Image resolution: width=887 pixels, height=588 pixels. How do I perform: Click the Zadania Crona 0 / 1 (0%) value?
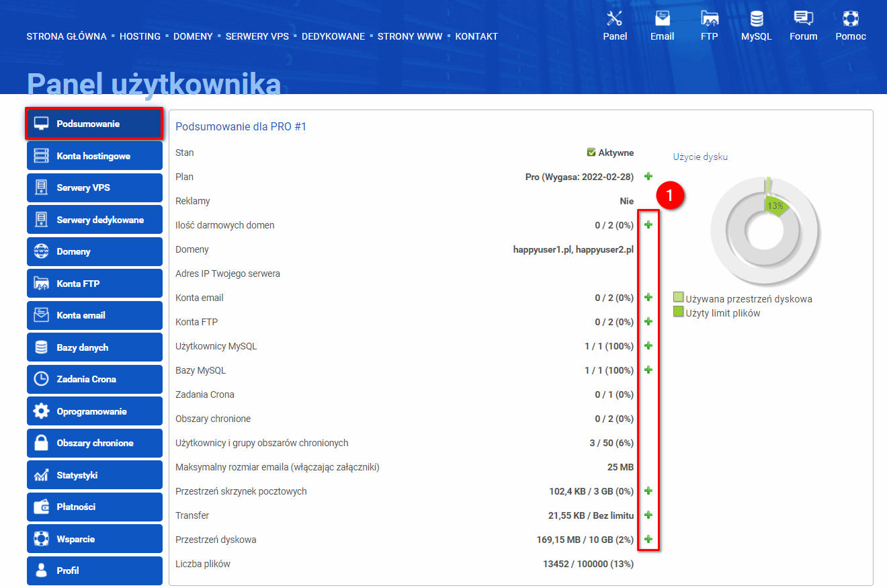point(614,394)
